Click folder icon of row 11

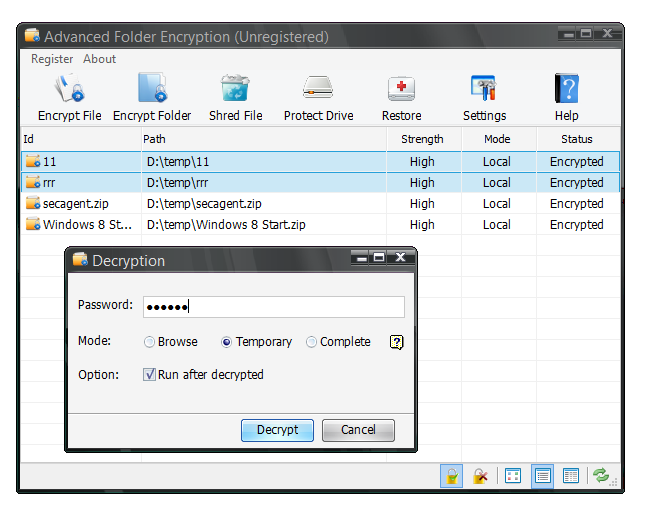[33, 161]
